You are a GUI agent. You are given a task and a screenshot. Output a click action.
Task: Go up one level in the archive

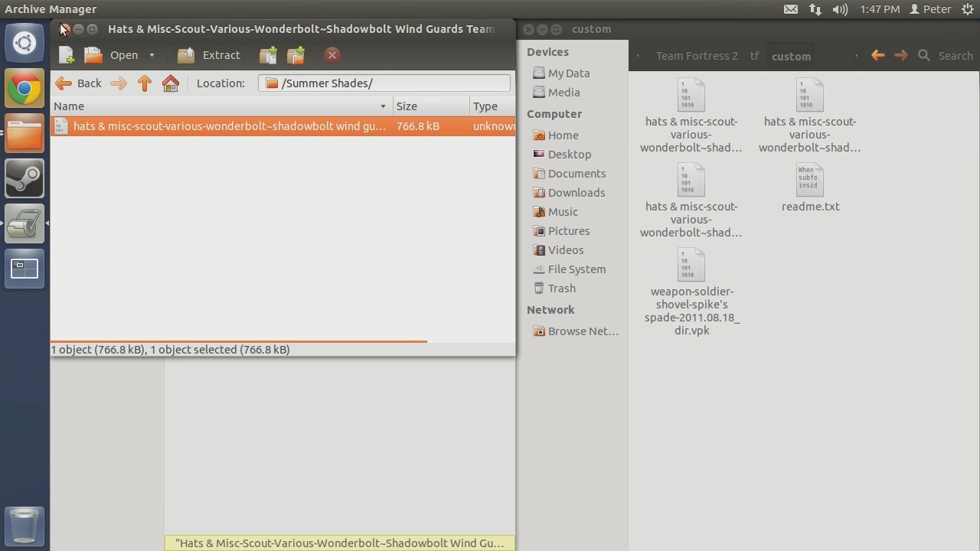coord(145,83)
